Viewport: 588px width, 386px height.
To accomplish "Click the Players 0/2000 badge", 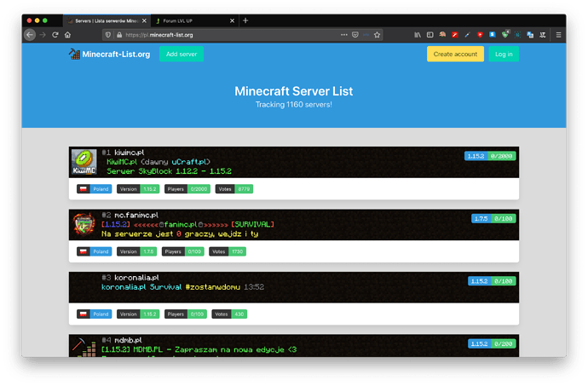I will (187, 189).
